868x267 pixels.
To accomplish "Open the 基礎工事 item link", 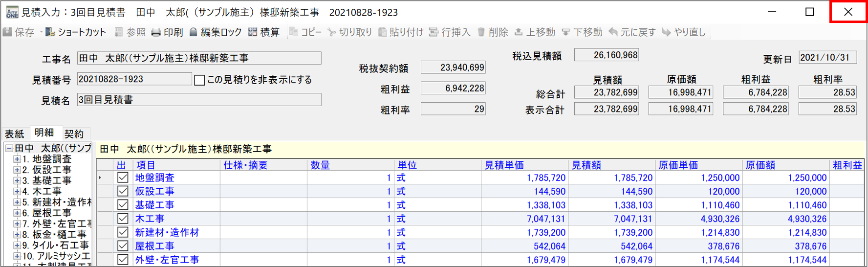I will 154,205.
